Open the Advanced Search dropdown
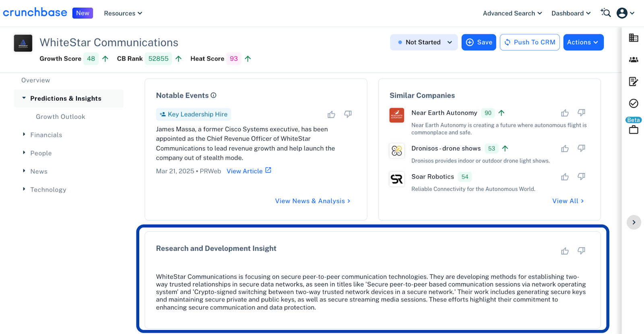Image resolution: width=644 pixels, height=334 pixels. tap(512, 13)
